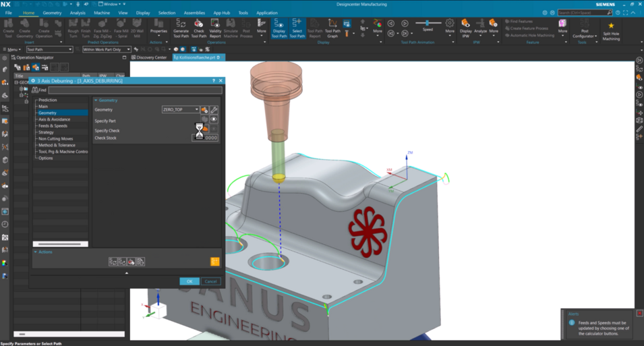Open the File menu

coord(9,13)
